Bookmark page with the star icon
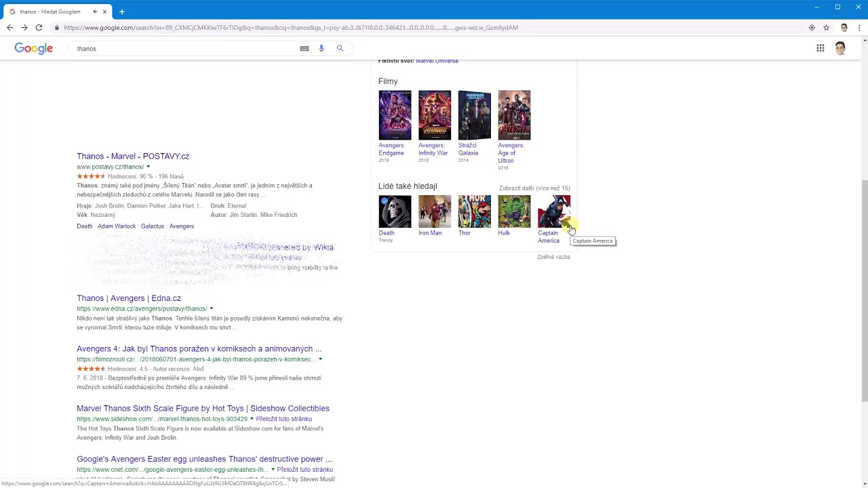Viewport: 868px width, 488px height. click(x=826, y=28)
